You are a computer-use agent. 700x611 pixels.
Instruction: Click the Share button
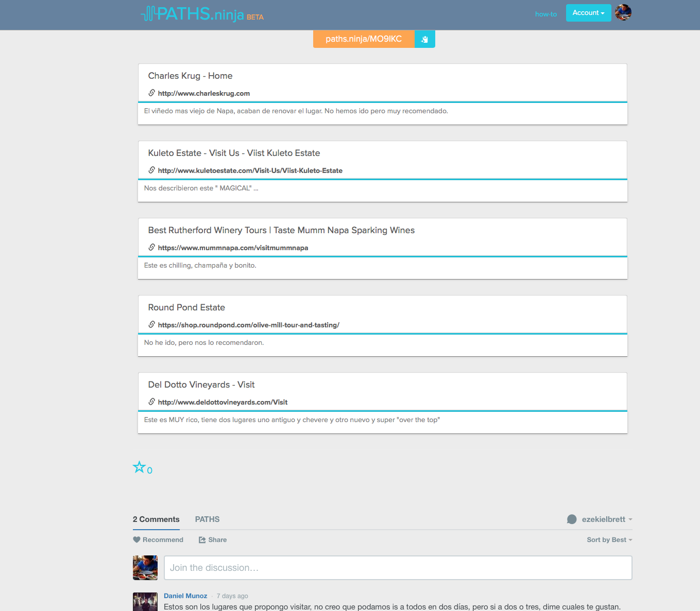coord(213,539)
